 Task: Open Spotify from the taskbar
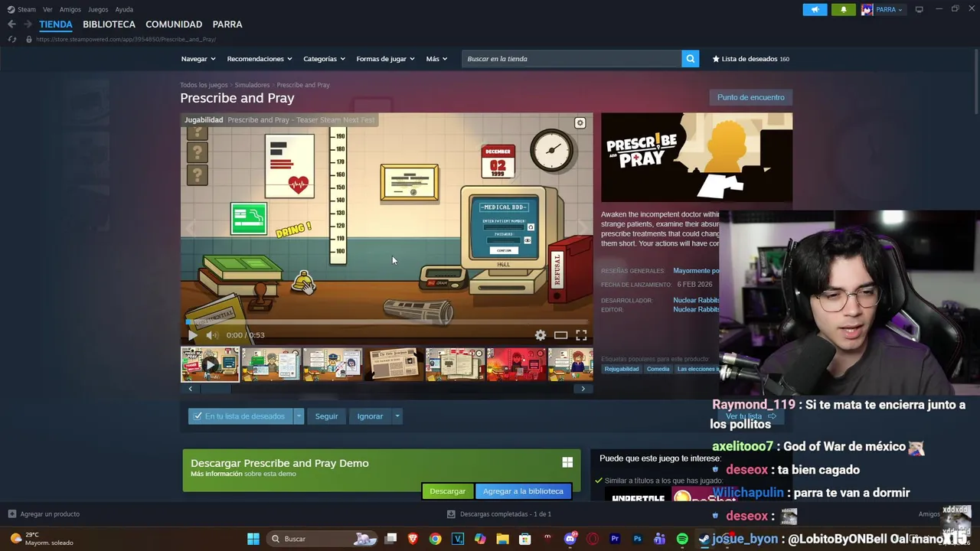(682, 539)
